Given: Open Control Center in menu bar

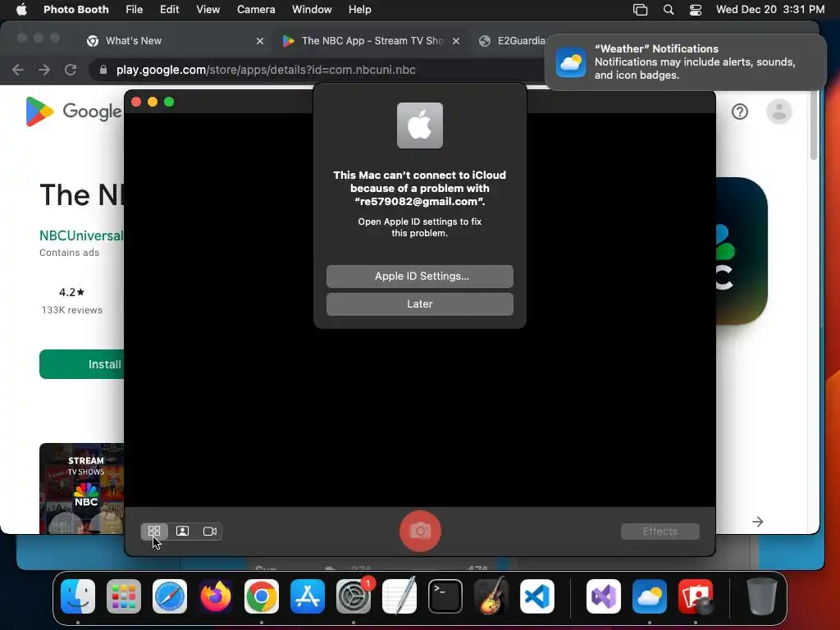Looking at the screenshot, I should [696, 9].
